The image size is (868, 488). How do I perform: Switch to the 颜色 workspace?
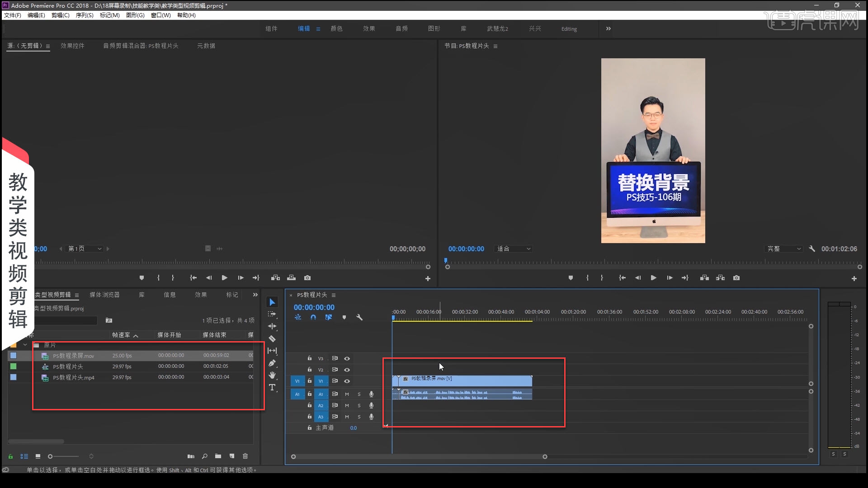[336, 28]
